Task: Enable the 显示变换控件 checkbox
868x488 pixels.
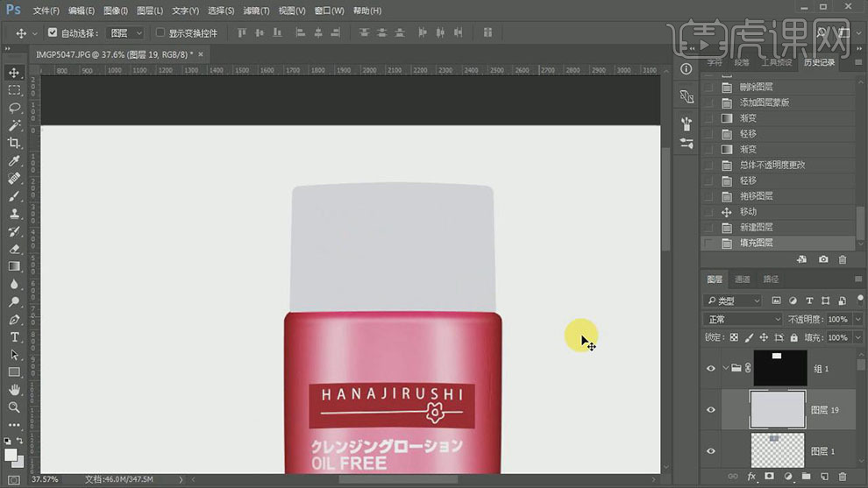Action: click(160, 32)
